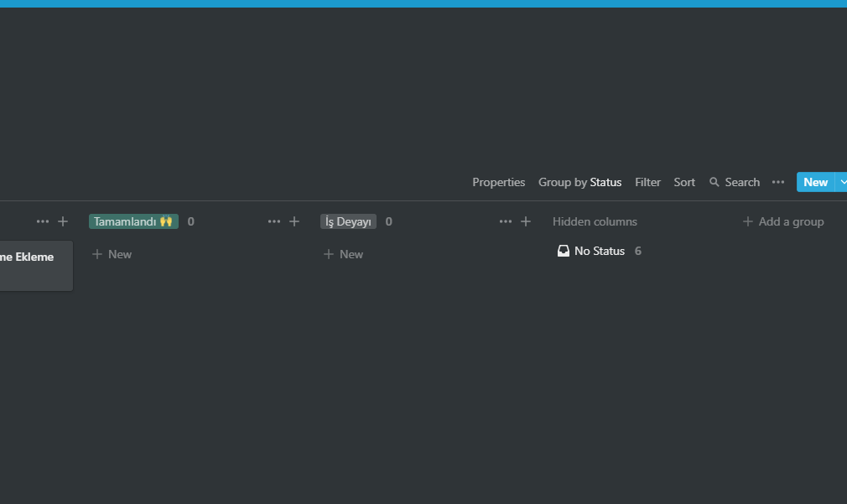Open the Group by Status selector

tap(579, 182)
